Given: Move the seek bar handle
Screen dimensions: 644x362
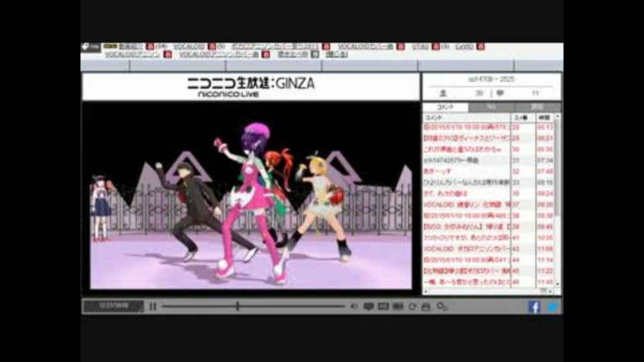Looking at the screenshot, I should coord(237,306).
